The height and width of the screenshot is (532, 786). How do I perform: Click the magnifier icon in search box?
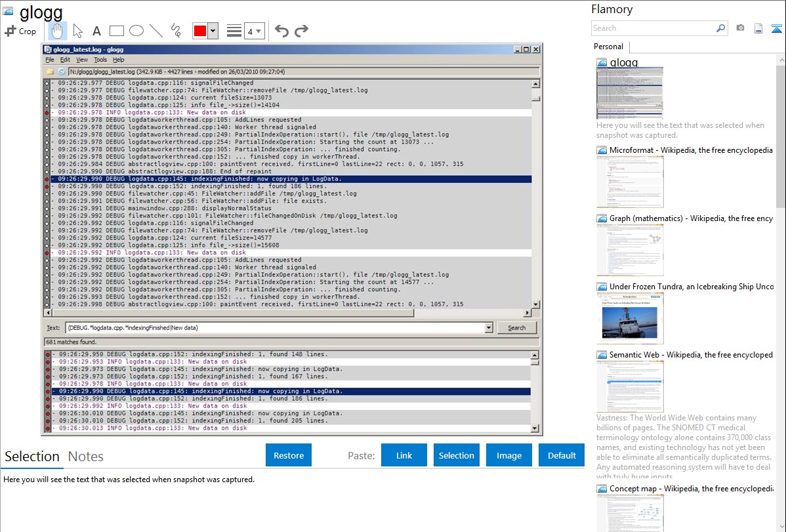coord(720,28)
